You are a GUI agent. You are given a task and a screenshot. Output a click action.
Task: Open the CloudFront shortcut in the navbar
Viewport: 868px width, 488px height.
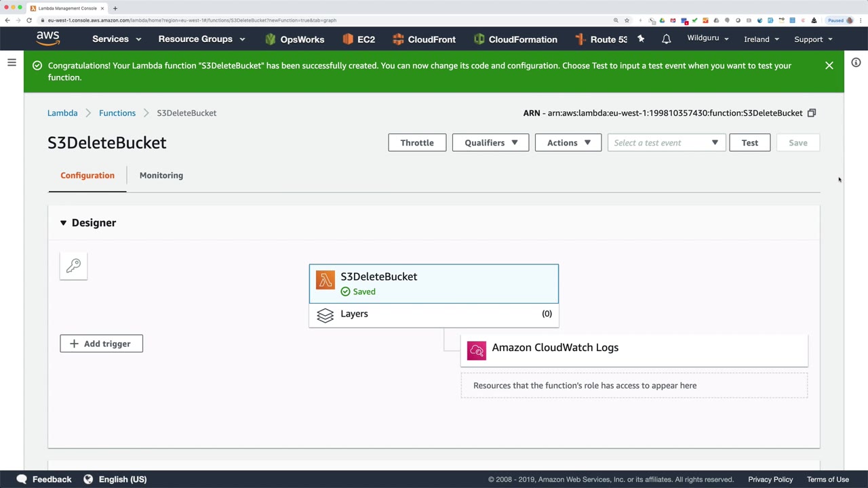(x=424, y=39)
